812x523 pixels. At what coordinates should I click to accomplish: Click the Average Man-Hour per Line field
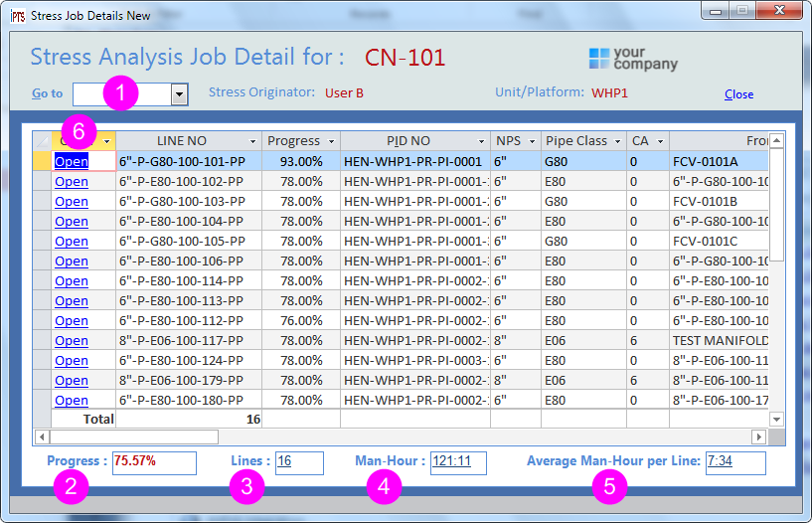click(735, 463)
